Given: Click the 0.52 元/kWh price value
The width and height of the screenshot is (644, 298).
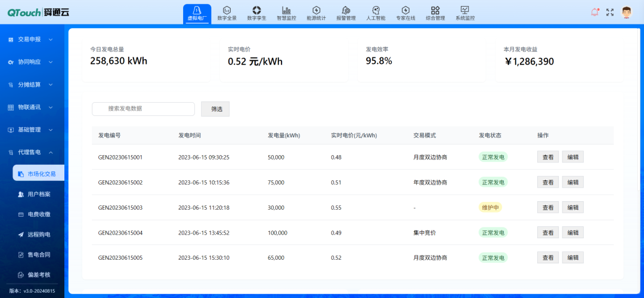Looking at the screenshot, I should [x=255, y=62].
